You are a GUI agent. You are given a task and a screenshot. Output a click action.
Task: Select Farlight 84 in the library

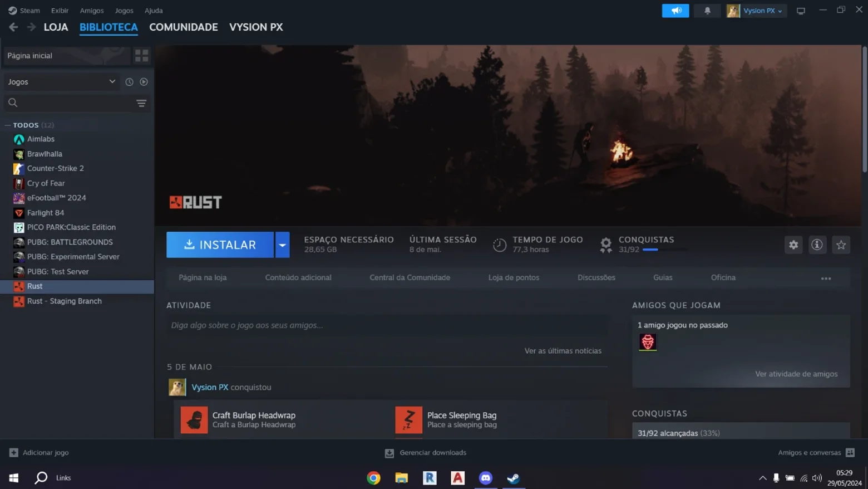(x=77, y=213)
